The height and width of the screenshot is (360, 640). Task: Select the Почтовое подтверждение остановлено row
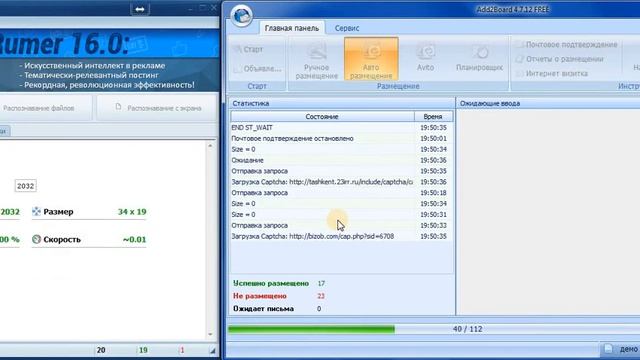coord(342,138)
